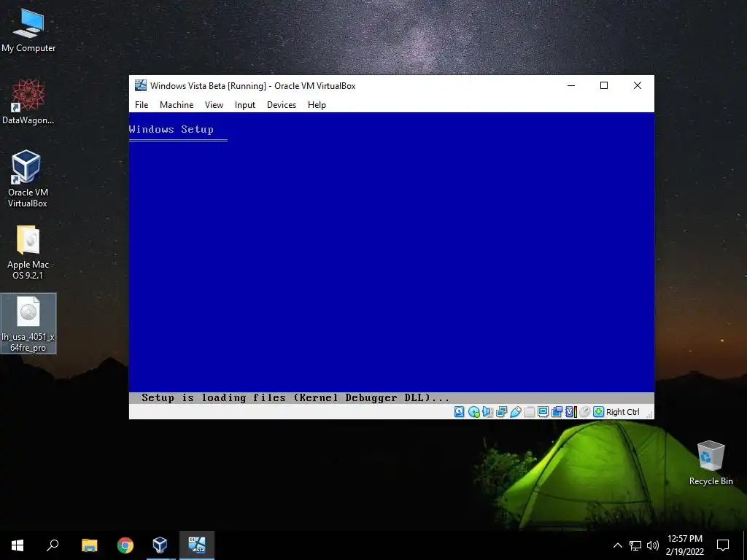The height and width of the screenshot is (560, 747).
Task: Click the shared folders indicator icon
Action: point(529,412)
